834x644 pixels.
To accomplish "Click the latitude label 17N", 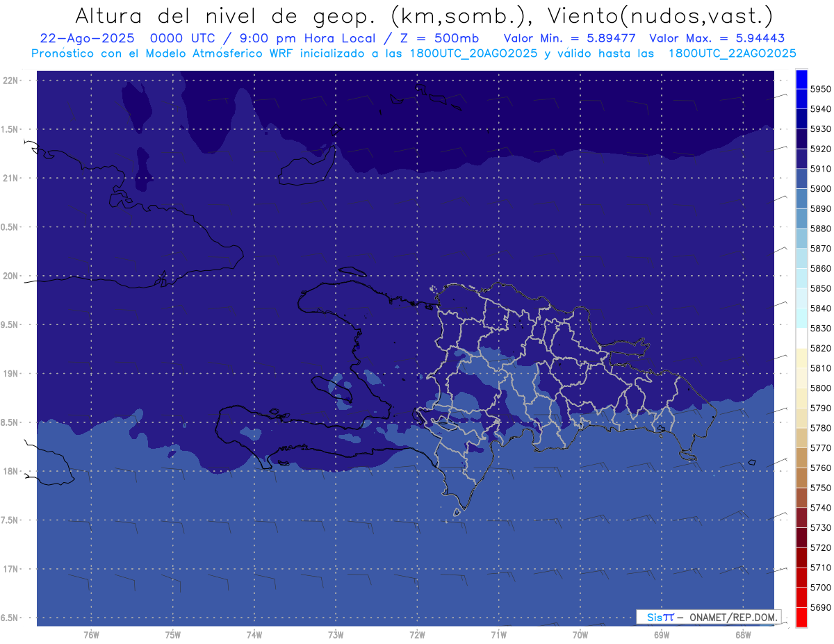I will point(11,569).
